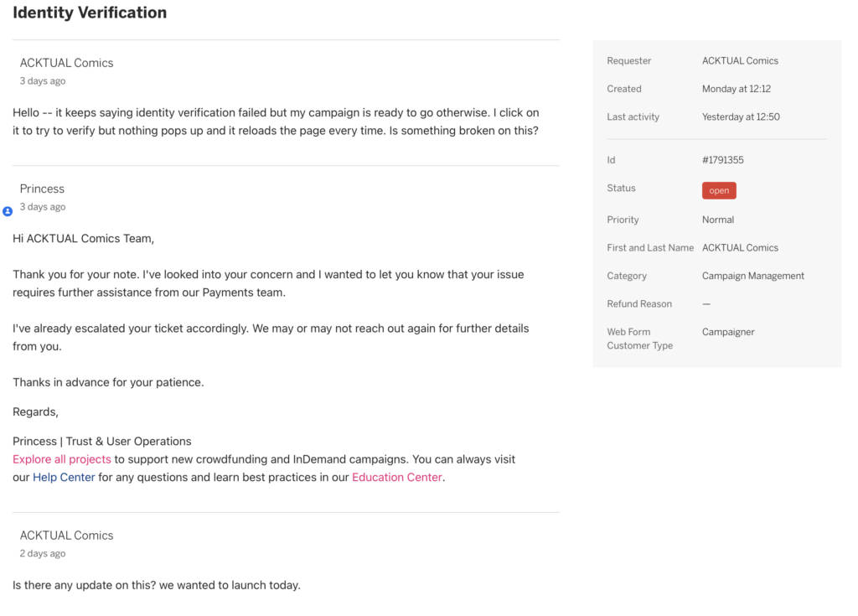Click the Requester value ACKTUAL Comics in sidebar
This screenshot has height=616, width=858.
[740, 61]
